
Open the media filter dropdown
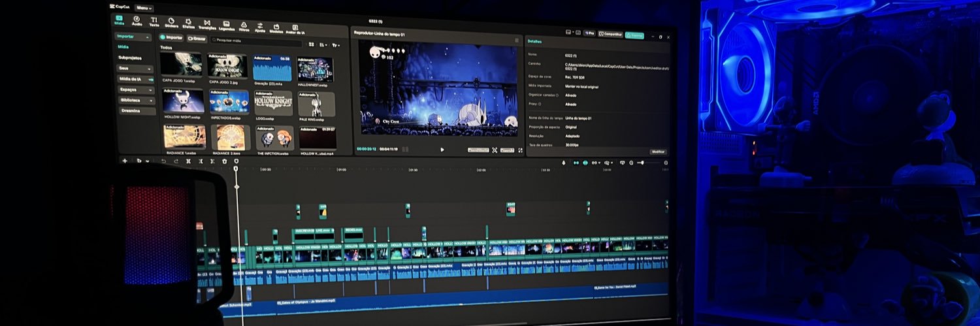click(x=336, y=45)
